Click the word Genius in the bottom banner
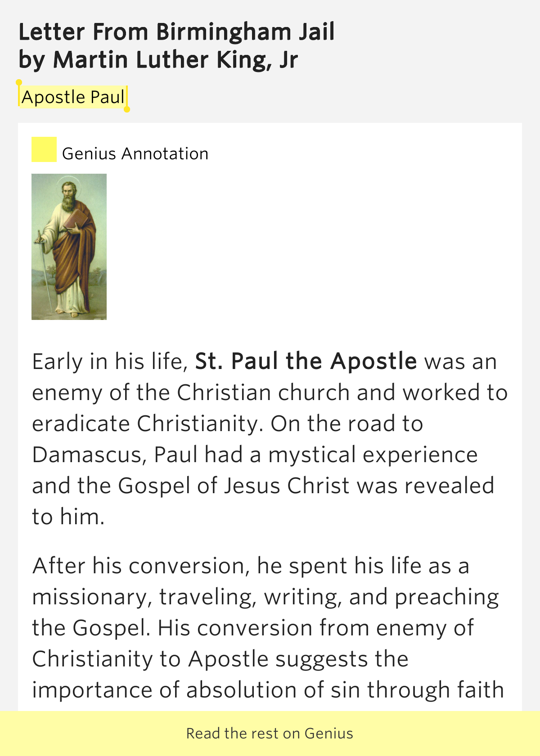This screenshot has height=756, width=540. pyautogui.click(x=329, y=733)
